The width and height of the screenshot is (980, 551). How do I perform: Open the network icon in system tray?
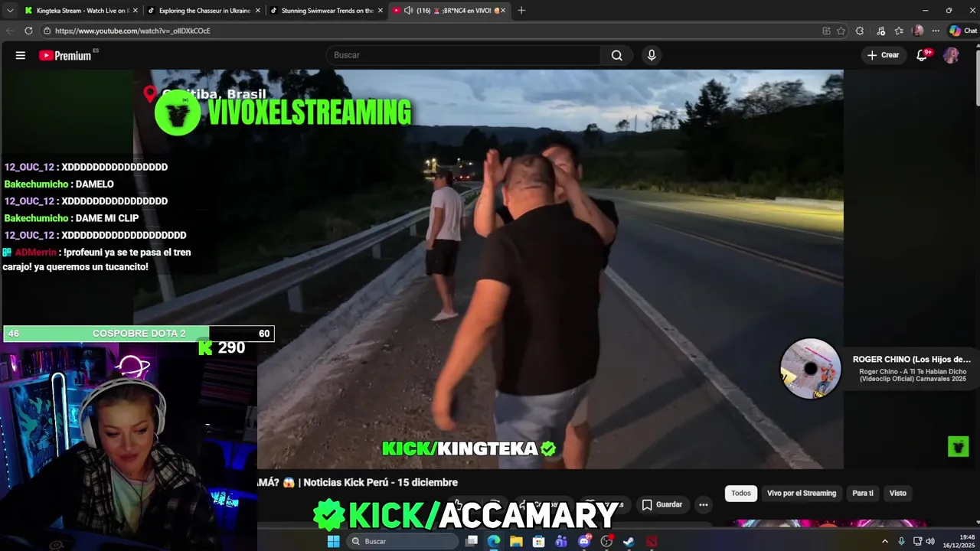[x=917, y=541]
